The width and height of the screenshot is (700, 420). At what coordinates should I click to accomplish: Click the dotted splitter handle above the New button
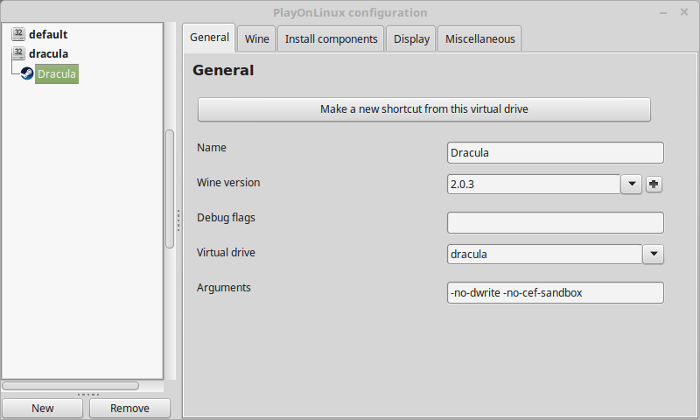(88, 395)
